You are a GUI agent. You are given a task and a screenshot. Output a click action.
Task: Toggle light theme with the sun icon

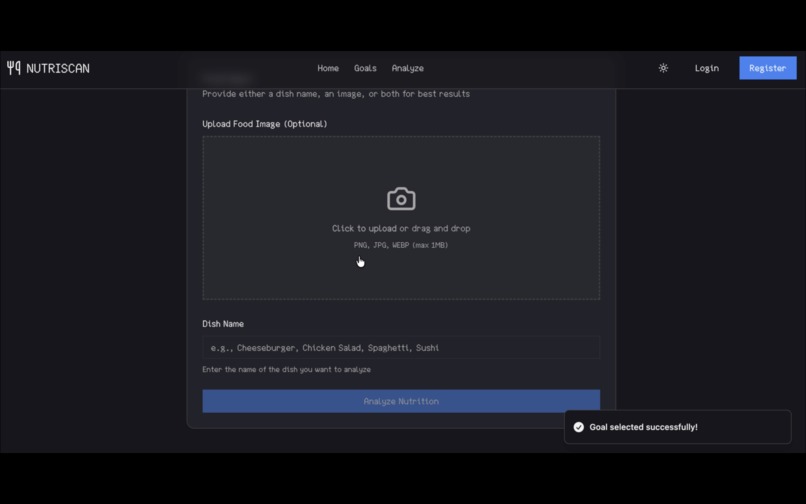coord(663,68)
